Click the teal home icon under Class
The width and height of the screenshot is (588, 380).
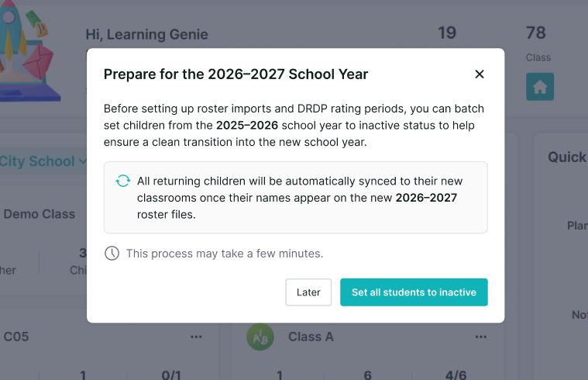pos(540,87)
